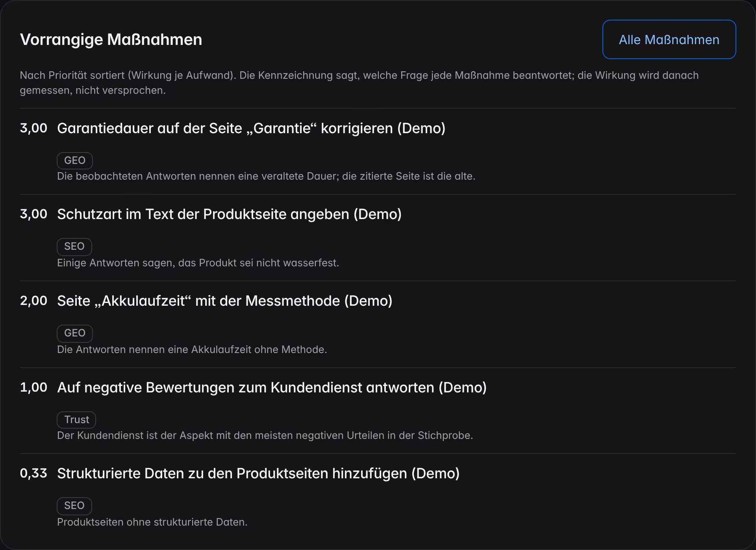Click priority score 1,00 beside Kundendienst item
The height and width of the screenshot is (550, 756).
tap(33, 388)
